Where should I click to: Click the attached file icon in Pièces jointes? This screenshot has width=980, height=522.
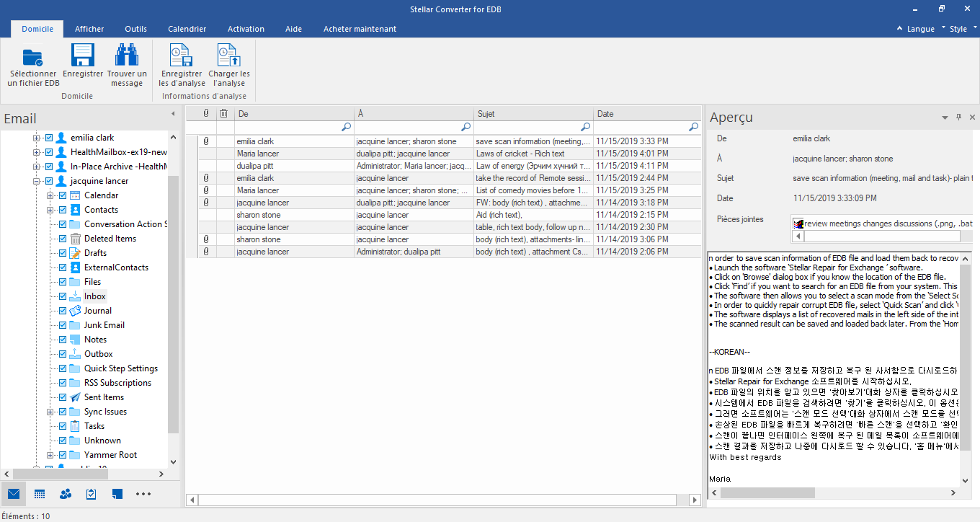(x=798, y=224)
